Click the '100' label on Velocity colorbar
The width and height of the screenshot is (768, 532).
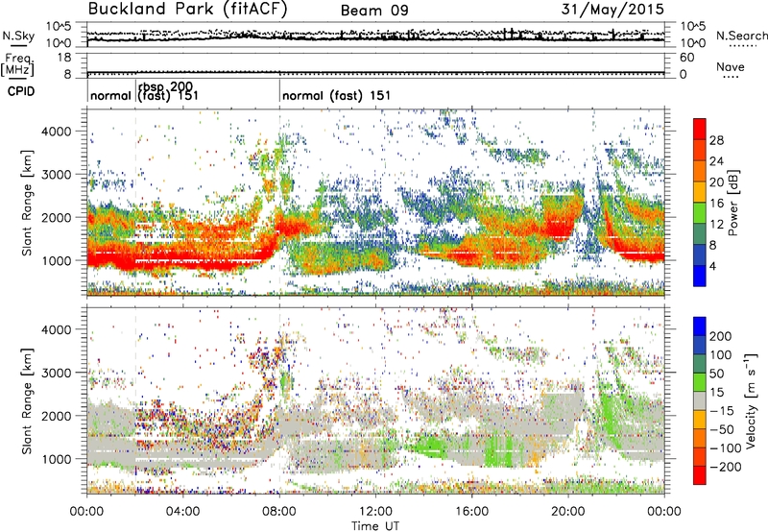click(721, 354)
